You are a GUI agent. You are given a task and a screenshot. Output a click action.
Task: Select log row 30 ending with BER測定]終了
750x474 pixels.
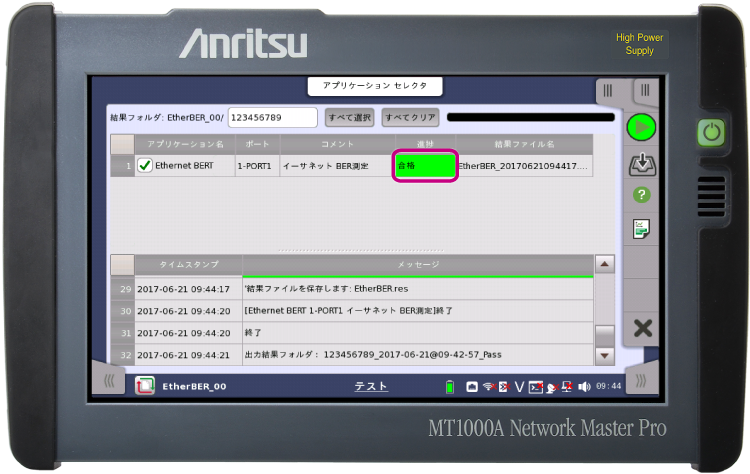pos(352,311)
